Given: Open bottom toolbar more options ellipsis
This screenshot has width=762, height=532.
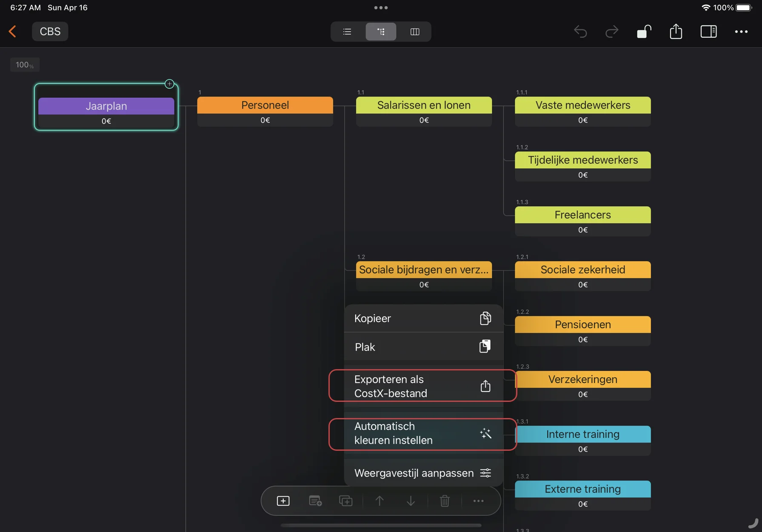Looking at the screenshot, I should click(x=478, y=501).
